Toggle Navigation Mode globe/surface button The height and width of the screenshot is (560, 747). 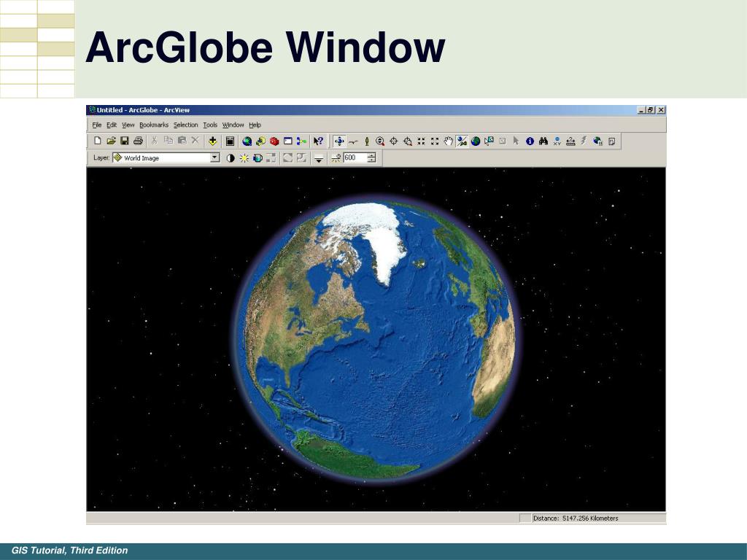[x=462, y=141]
